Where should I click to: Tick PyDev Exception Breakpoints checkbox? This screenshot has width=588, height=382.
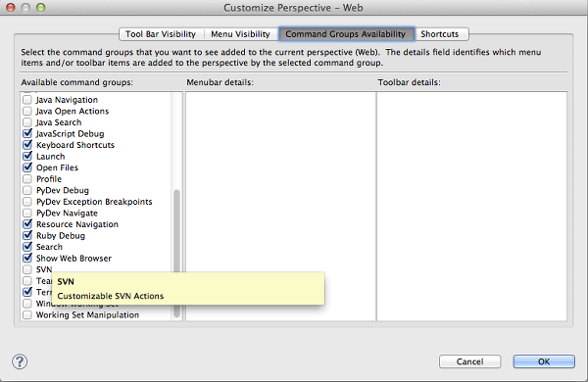pos(27,202)
